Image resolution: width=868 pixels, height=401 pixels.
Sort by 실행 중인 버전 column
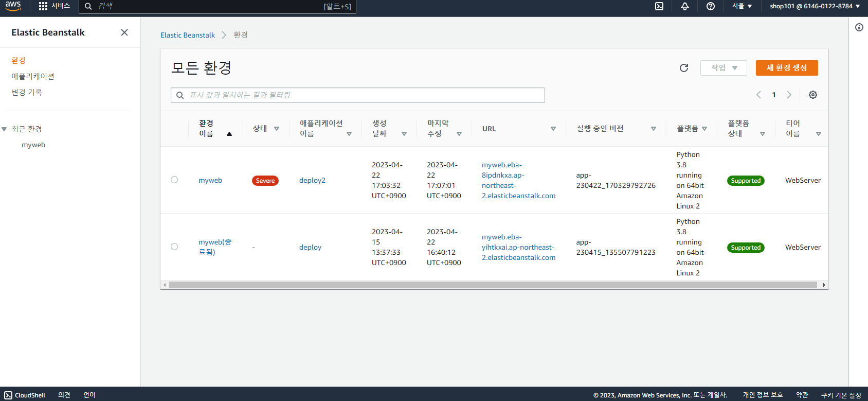click(x=654, y=129)
